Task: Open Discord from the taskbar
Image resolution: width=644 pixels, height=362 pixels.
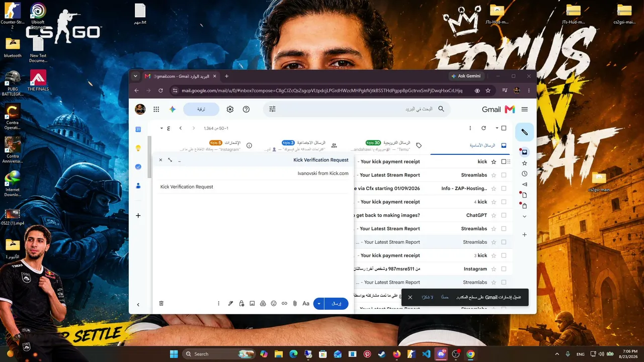Action: pos(441,354)
